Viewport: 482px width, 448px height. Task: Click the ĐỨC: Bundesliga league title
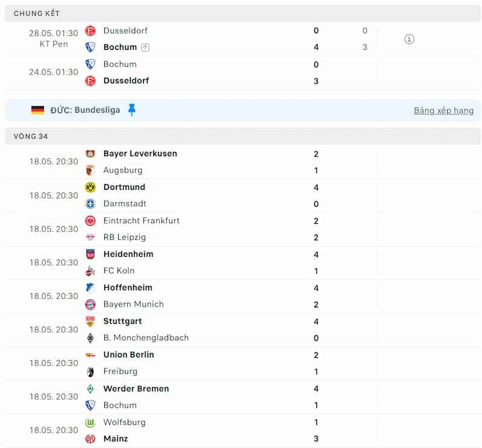(x=85, y=110)
